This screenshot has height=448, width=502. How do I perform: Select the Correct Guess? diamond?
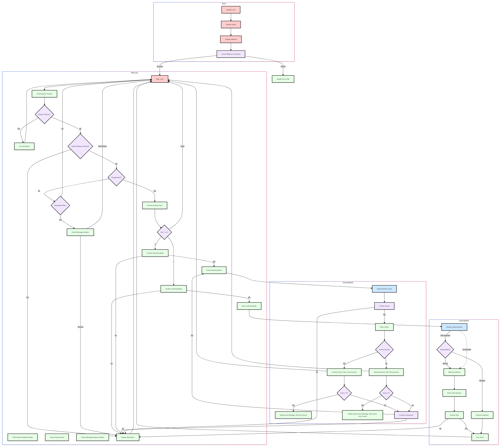pyautogui.click(x=384, y=349)
